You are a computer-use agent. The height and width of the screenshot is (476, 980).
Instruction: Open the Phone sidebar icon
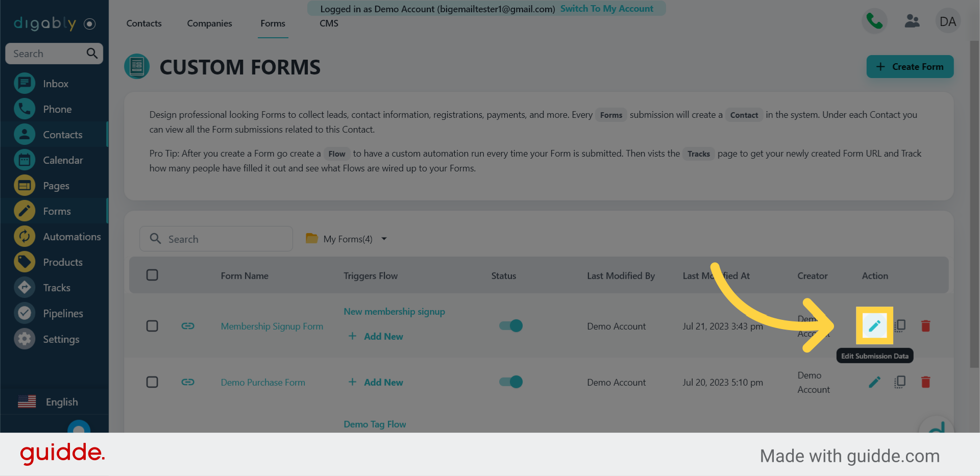coord(24,109)
